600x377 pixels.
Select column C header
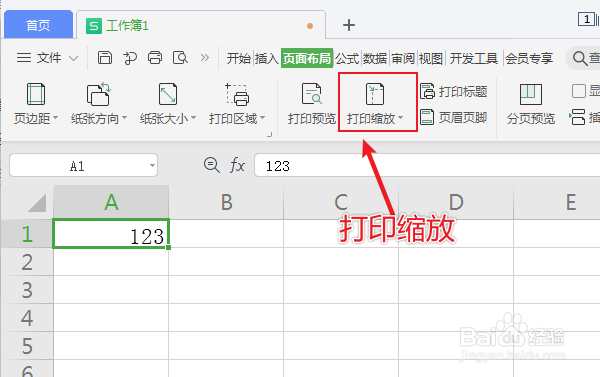click(341, 202)
